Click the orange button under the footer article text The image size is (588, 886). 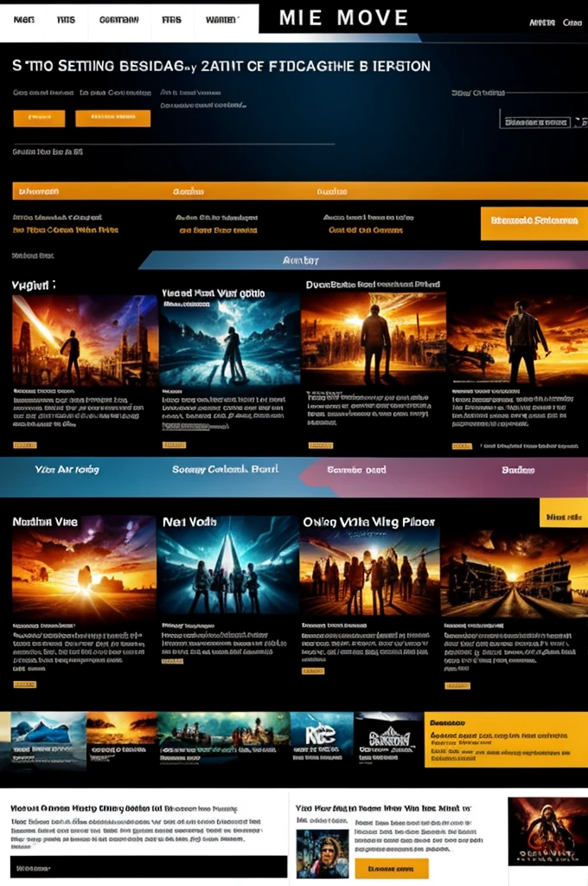(x=392, y=869)
